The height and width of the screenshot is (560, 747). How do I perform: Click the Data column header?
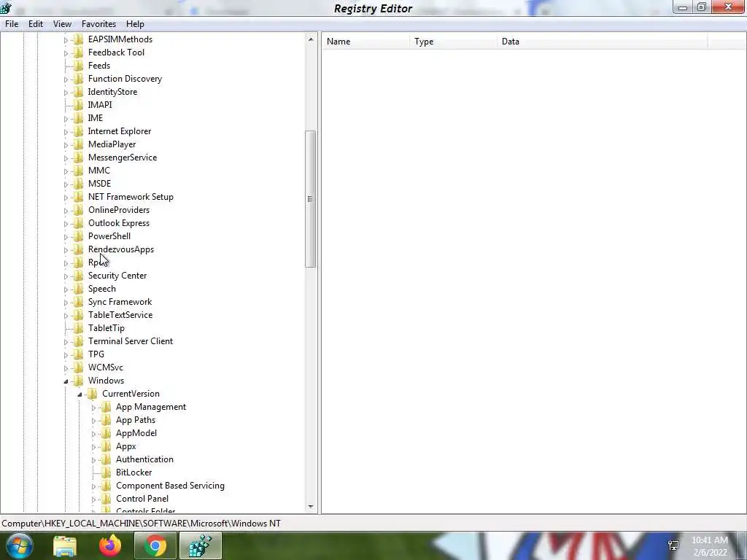(x=602, y=42)
